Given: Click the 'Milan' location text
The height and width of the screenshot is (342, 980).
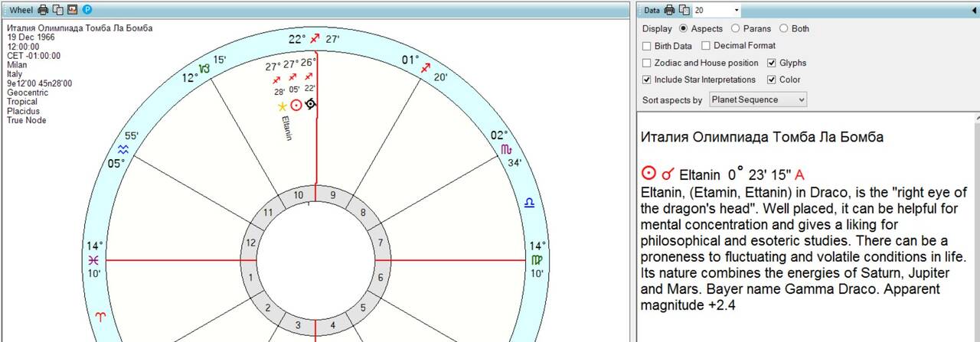Looking at the screenshot, I should pos(17,65).
